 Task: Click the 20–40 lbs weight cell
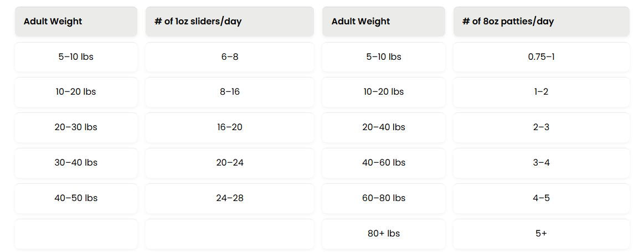384,127
